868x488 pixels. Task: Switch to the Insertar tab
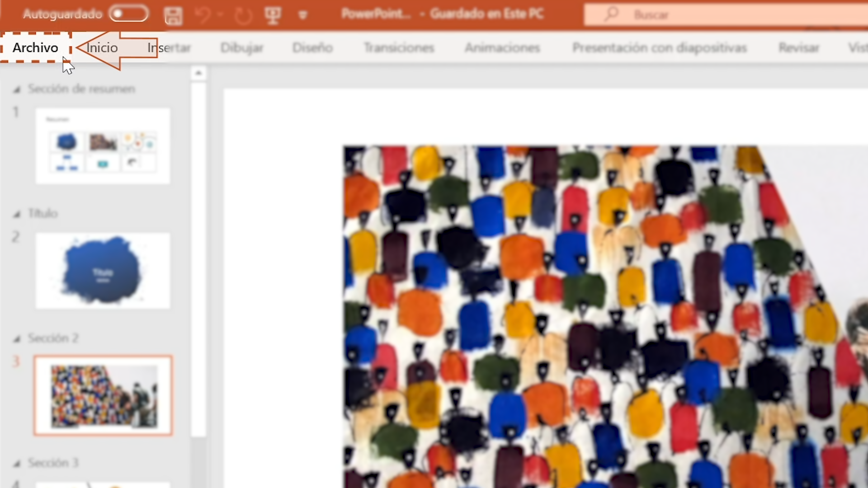click(x=169, y=47)
